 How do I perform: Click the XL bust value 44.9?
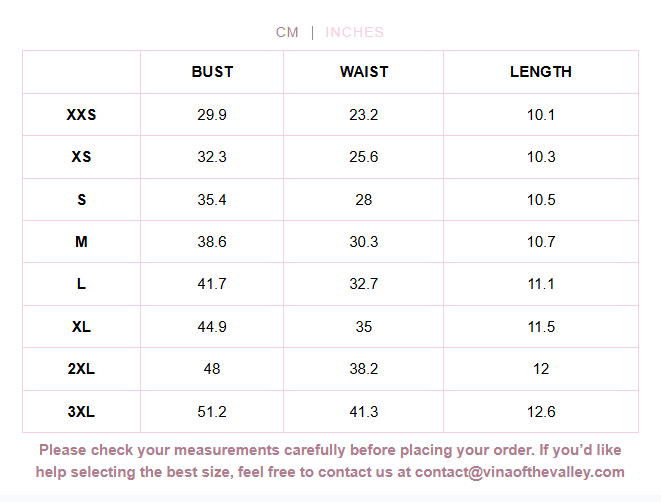click(x=212, y=327)
